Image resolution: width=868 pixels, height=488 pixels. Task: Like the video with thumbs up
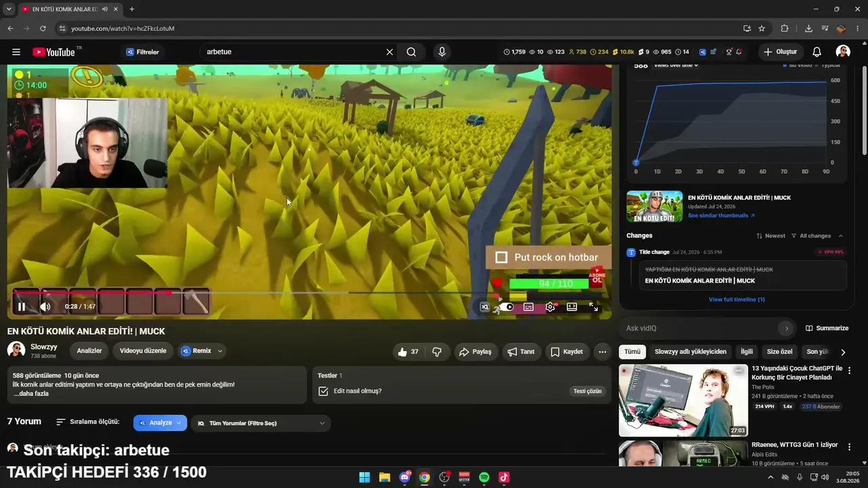408,352
